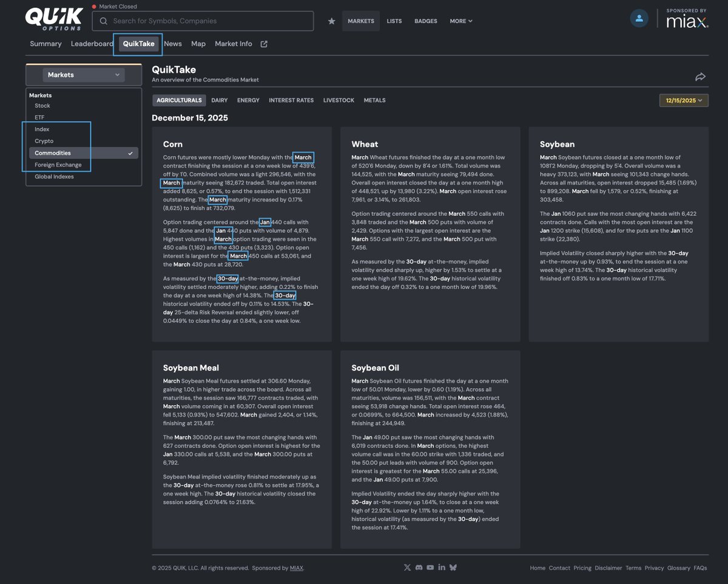The image size is (728, 584).
Task: Open the BADGES nav item
Action: [x=426, y=21]
